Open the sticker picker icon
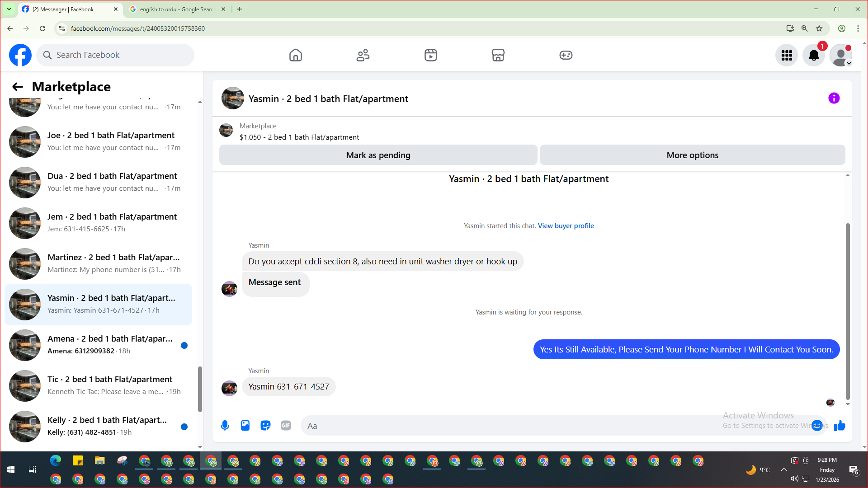868x488 pixels. pyautogui.click(x=265, y=426)
